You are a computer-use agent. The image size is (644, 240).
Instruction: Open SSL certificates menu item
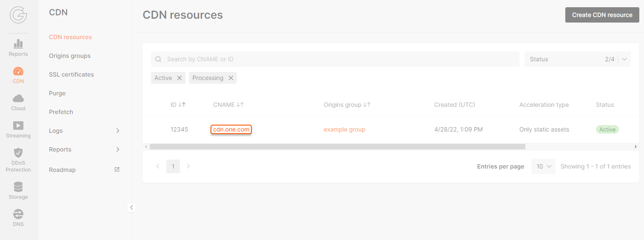pos(71,74)
